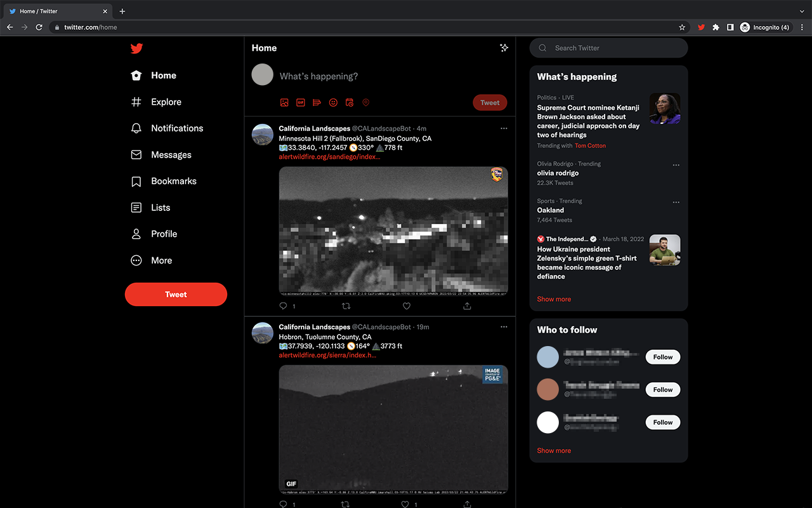Viewport: 812px width, 508px height.
Task: Like the Hobron tweet
Action: [x=405, y=504]
